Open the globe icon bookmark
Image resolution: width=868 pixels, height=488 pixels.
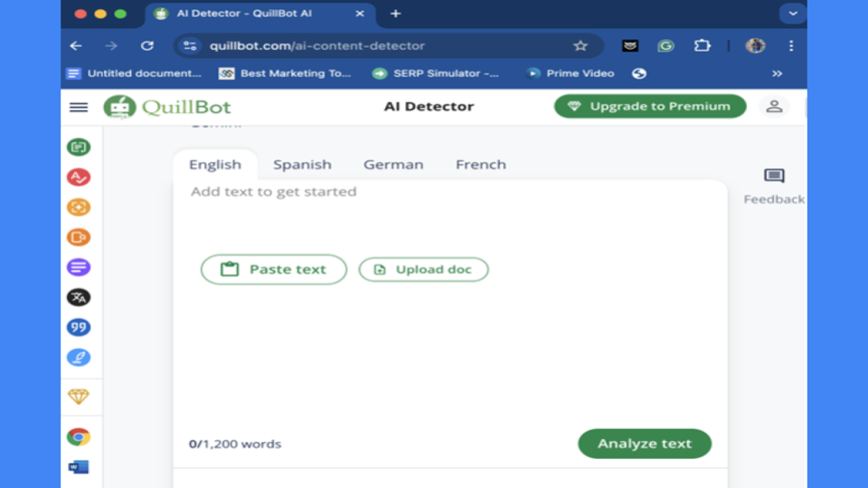coord(639,73)
